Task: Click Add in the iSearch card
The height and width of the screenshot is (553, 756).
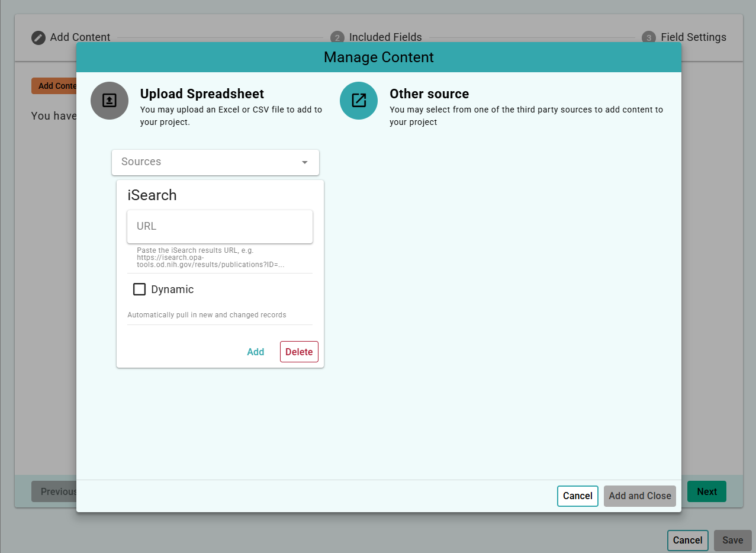Action: coord(255,352)
